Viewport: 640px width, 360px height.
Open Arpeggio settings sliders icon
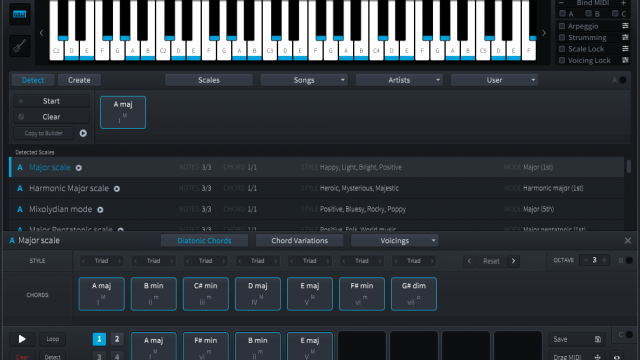click(625, 26)
